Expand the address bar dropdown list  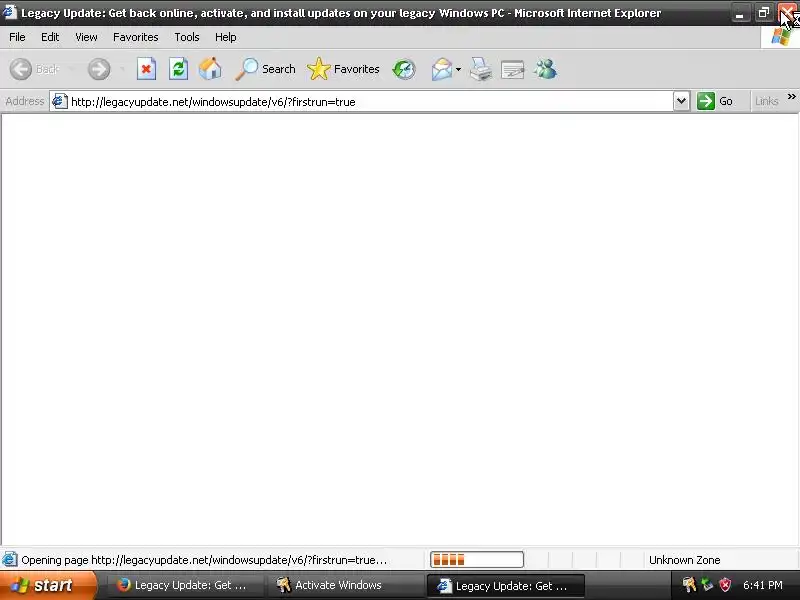coord(682,101)
